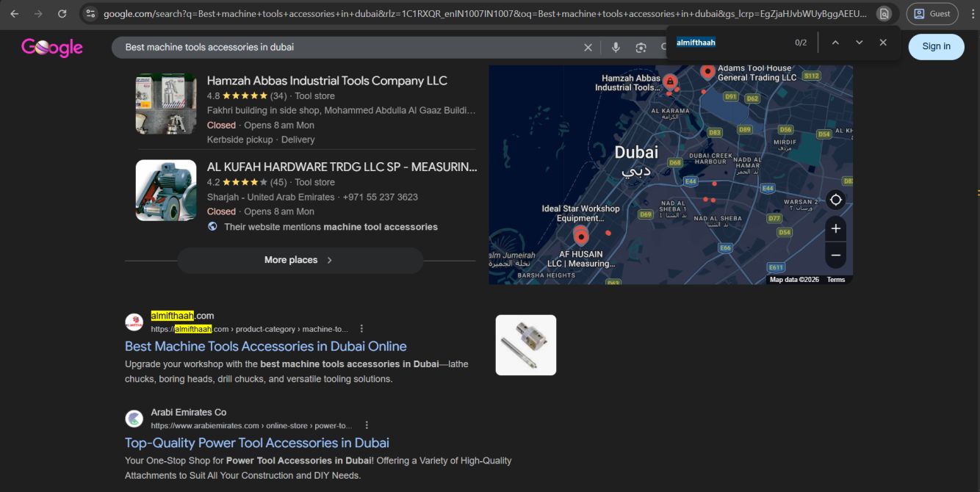Start voice search with microphone icon

(616, 48)
